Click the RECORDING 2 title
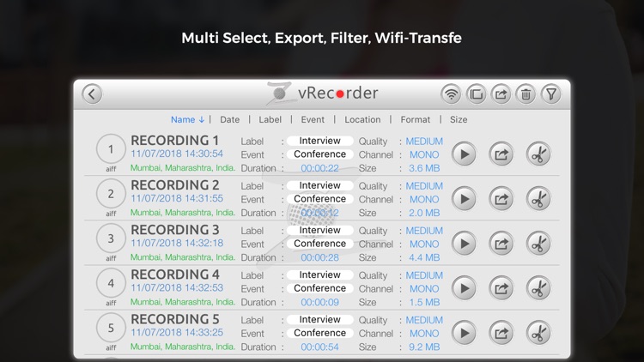The width and height of the screenshot is (644, 362). pos(175,185)
